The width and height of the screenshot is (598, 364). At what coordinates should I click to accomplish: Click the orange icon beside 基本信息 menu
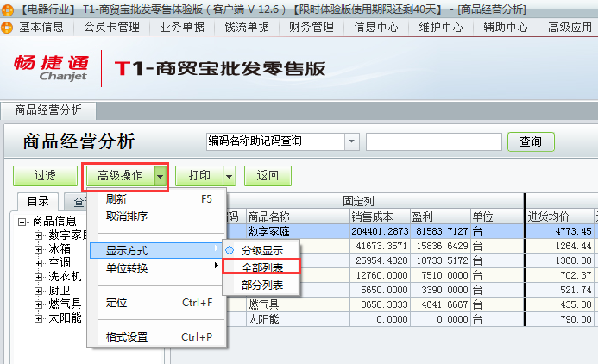(7, 28)
